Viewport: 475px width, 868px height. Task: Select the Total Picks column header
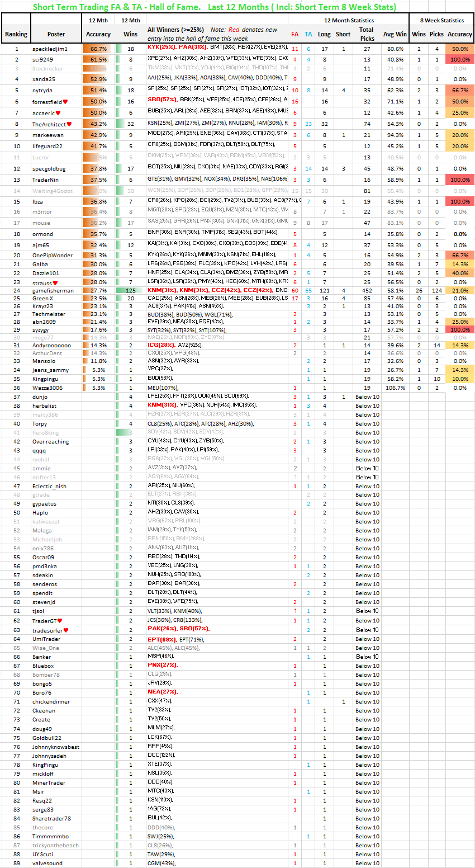point(367,34)
